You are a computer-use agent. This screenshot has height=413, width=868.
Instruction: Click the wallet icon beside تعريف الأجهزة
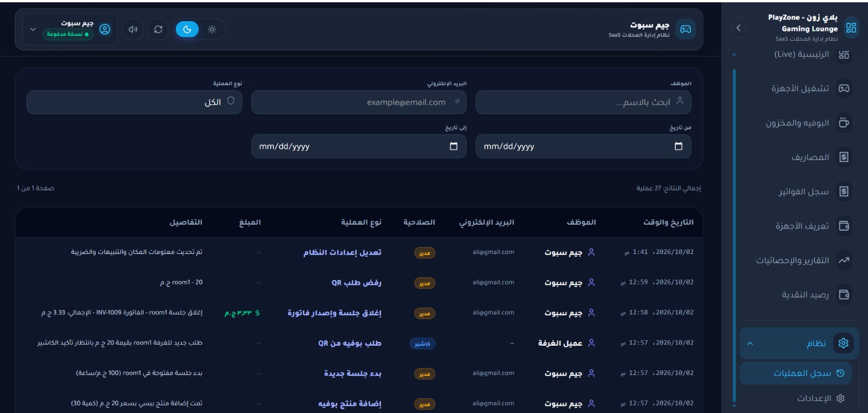pos(844,226)
